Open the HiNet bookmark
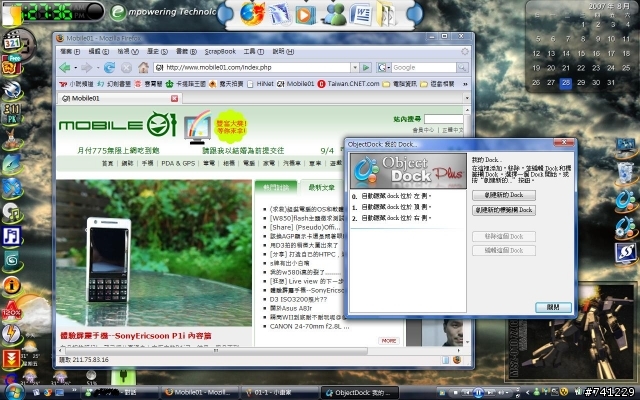 pyautogui.click(x=260, y=84)
